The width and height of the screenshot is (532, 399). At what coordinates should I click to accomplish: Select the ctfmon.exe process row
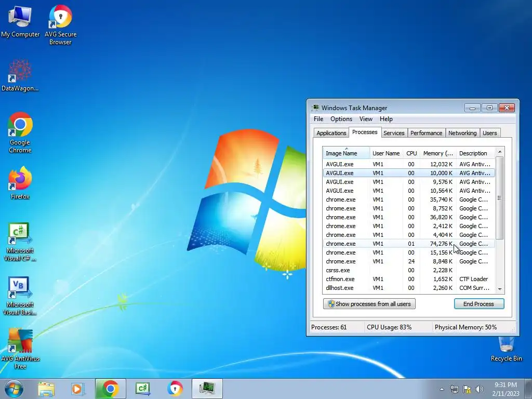(x=409, y=279)
